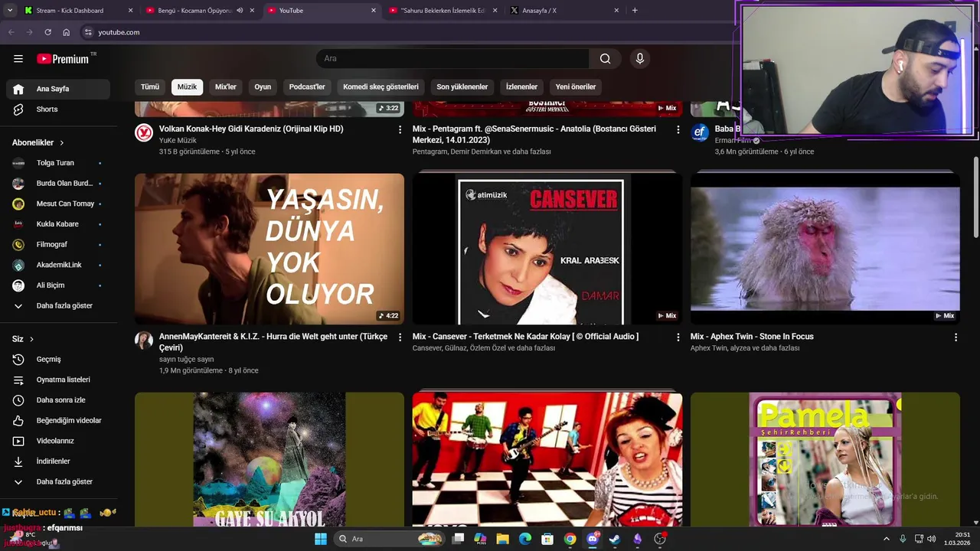Expand Daha fazla göster under subscriptions
The image size is (980, 551).
pyautogui.click(x=58, y=305)
